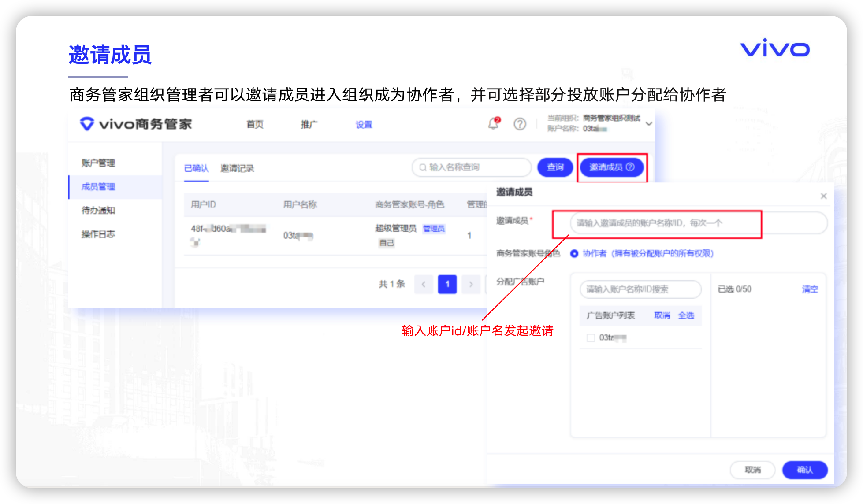Close the 邀请成员 dialog with X
Screen dimensions: 863x504
[x=823, y=196]
